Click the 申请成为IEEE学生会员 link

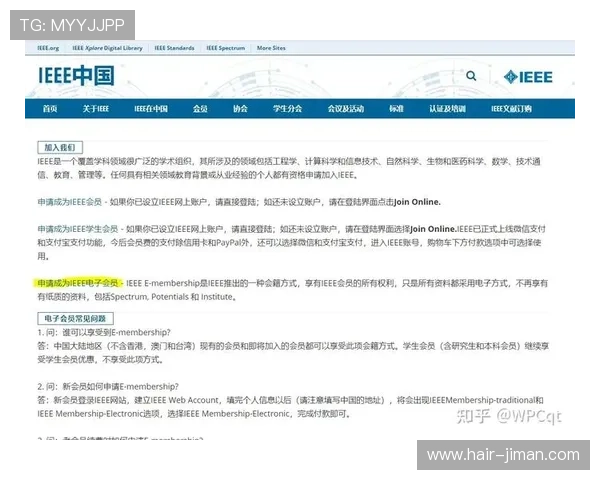click(x=78, y=229)
